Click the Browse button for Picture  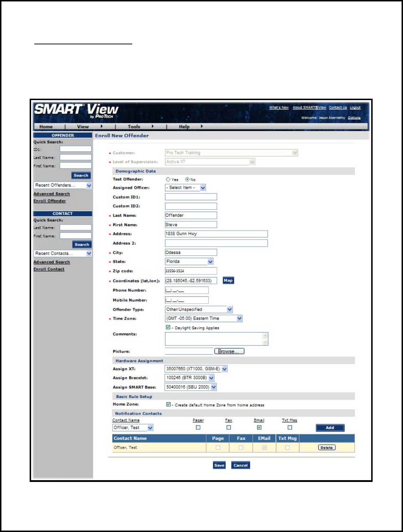point(229,351)
